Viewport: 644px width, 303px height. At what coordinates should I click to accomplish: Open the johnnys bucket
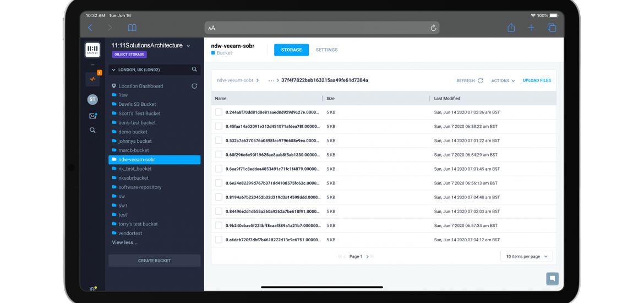pos(135,141)
